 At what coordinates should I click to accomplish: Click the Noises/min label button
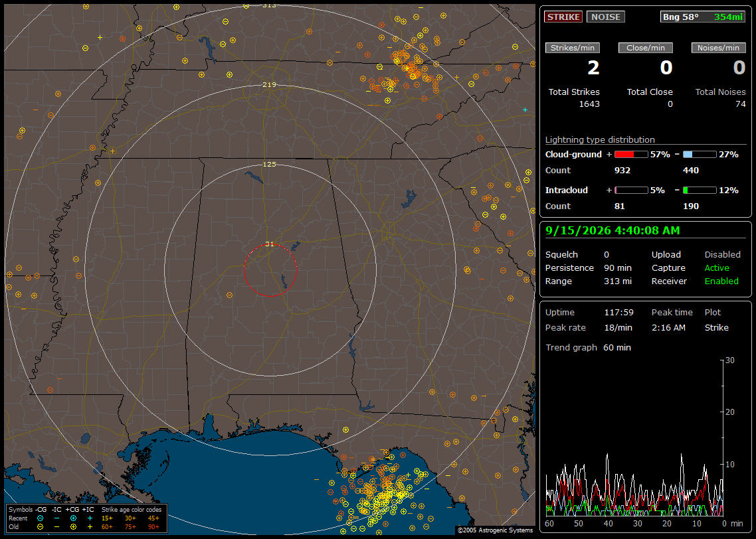718,48
